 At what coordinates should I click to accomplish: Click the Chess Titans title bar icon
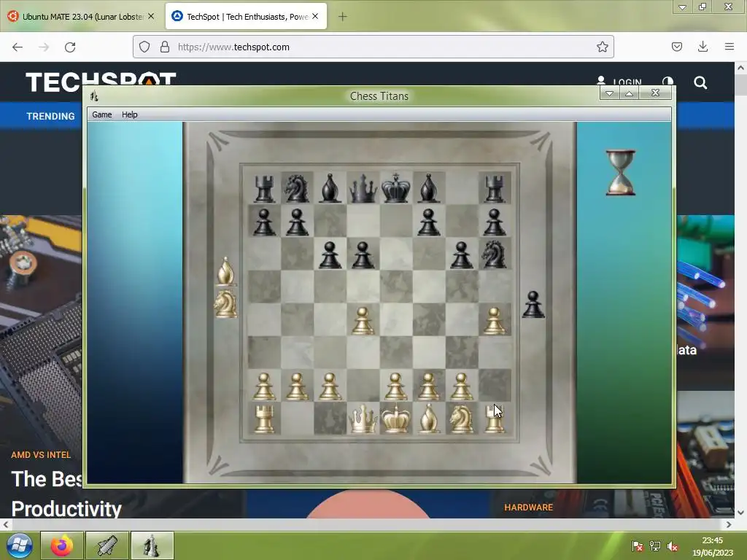click(94, 96)
